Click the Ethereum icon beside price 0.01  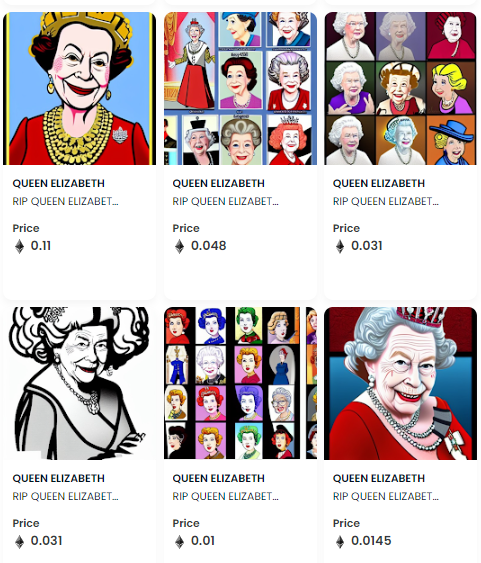point(179,541)
